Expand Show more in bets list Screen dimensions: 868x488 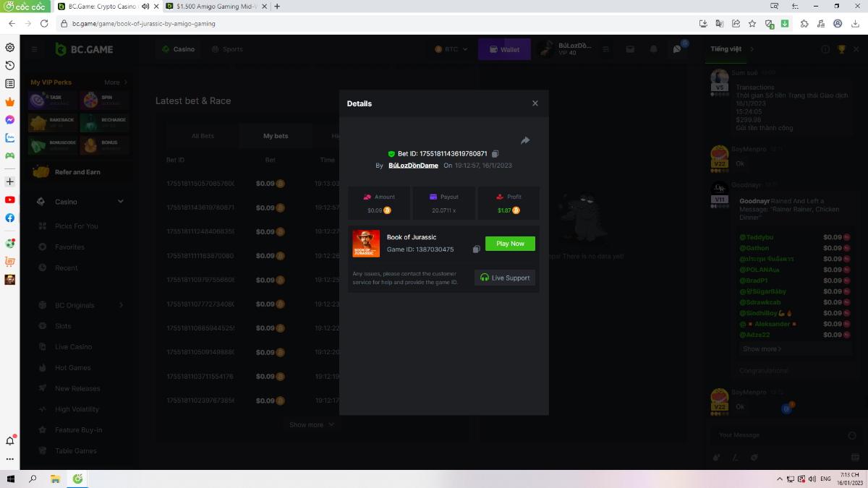click(312, 424)
